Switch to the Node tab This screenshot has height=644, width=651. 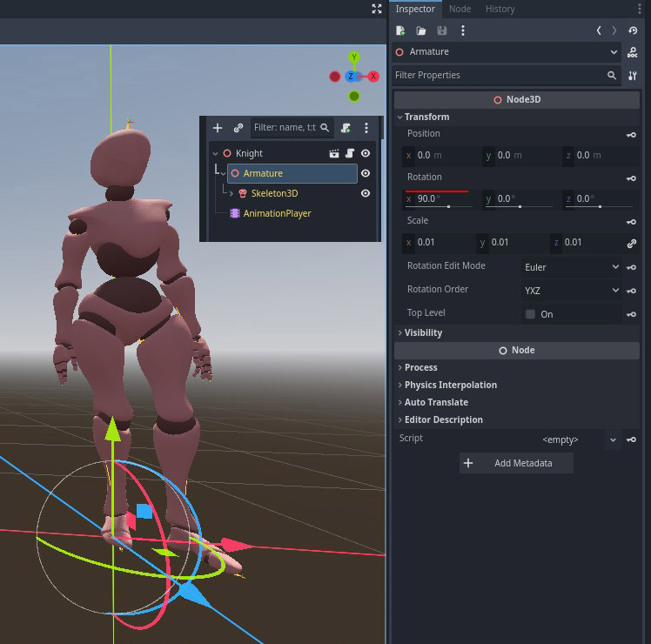click(x=460, y=9)
